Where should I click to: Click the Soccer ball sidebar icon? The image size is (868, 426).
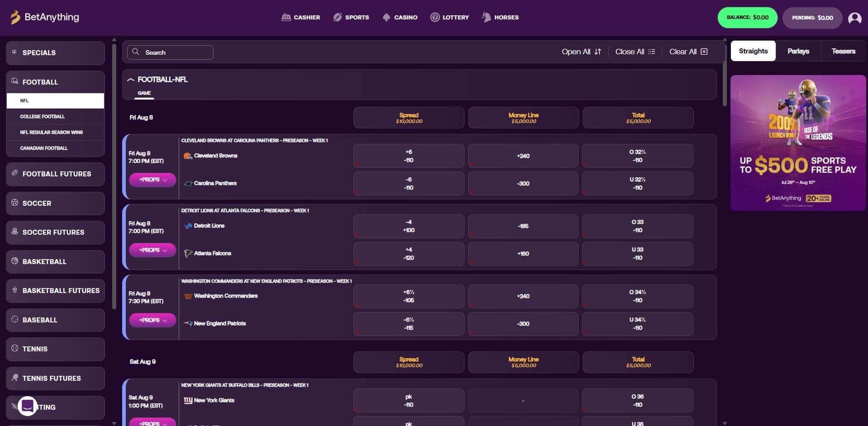point(14,203)
